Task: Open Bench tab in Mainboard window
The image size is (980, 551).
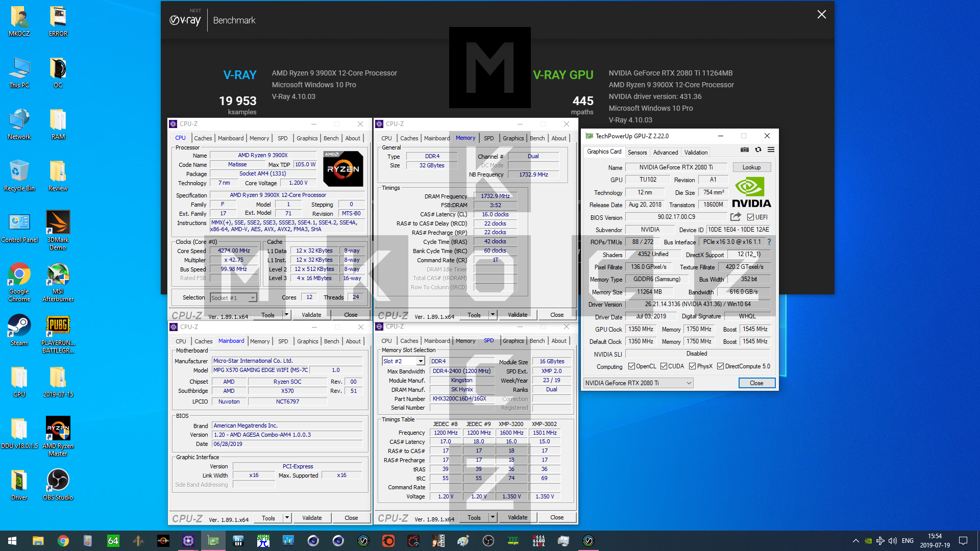Action: [331, 341]
